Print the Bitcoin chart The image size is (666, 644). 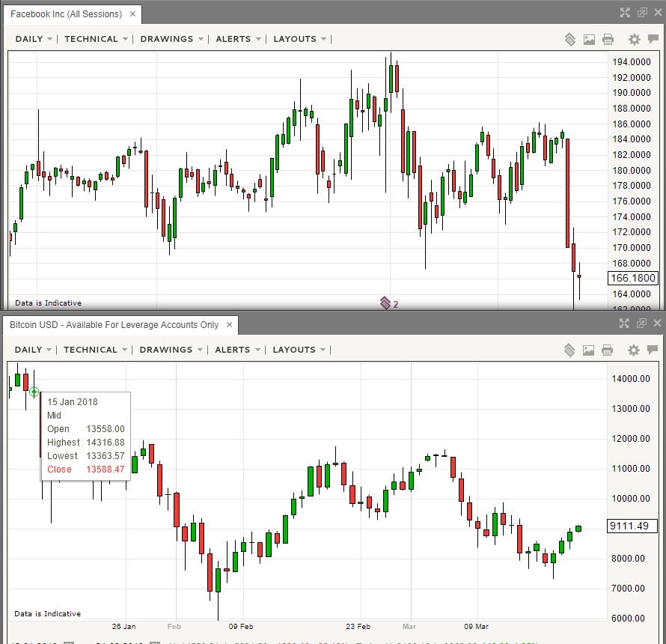coord(607,350)
